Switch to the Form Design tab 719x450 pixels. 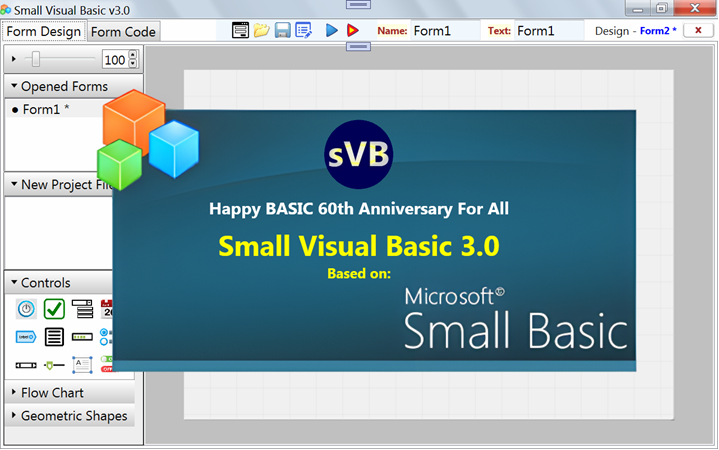(x=43, y=31)
